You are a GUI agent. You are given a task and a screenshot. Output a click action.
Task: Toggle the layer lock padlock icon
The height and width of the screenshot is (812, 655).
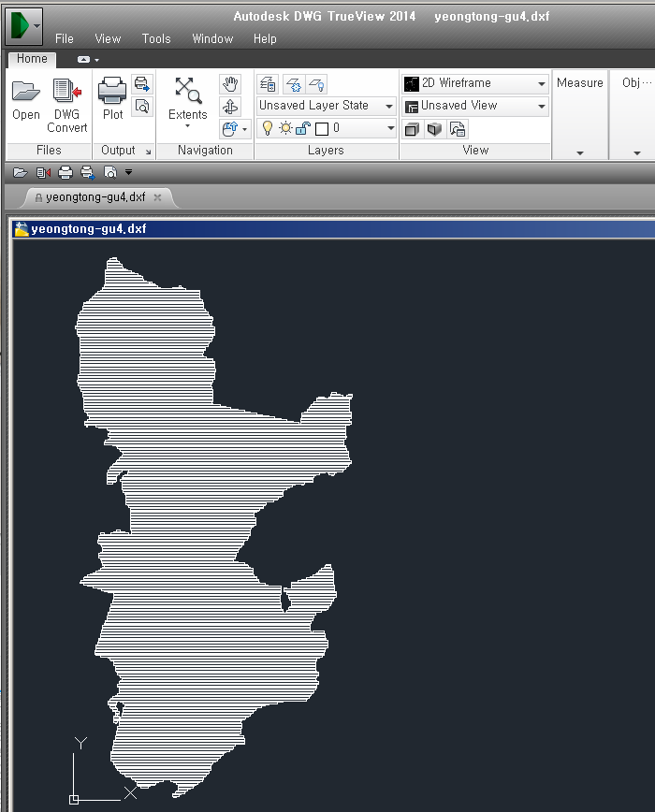(x=303, y=128)
